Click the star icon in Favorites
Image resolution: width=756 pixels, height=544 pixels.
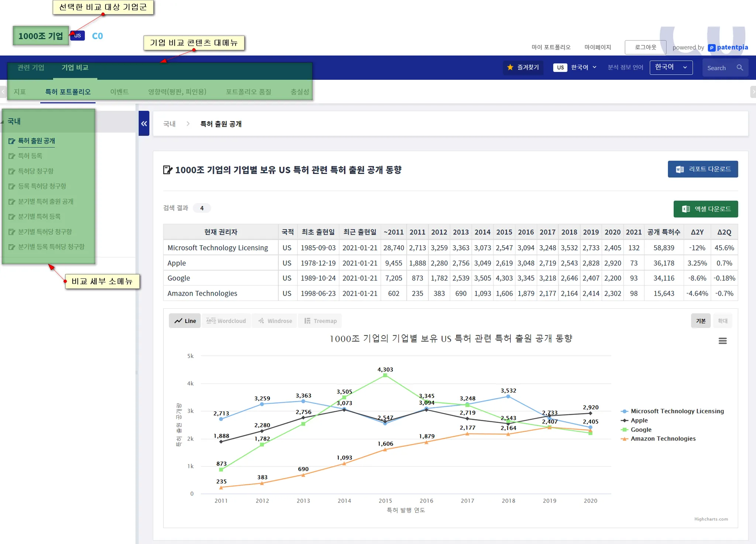(510, 67)
